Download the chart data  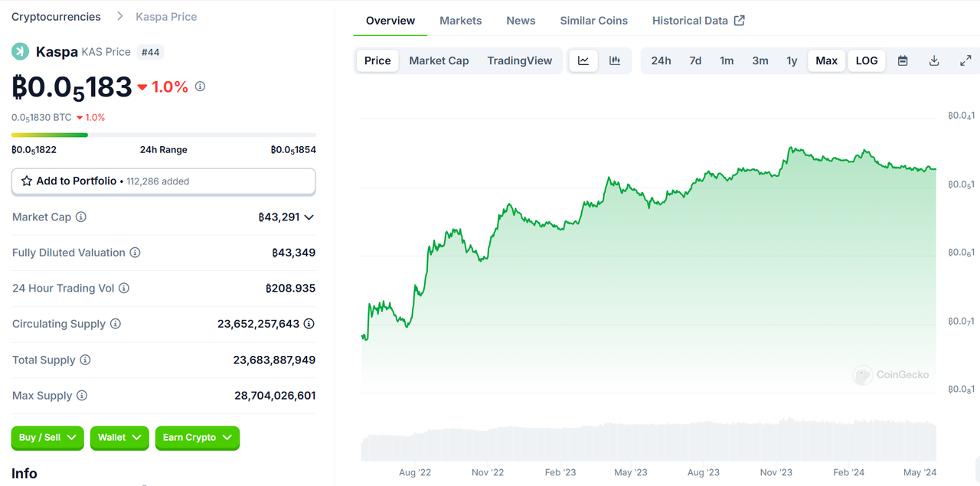(x=934, y=60)
